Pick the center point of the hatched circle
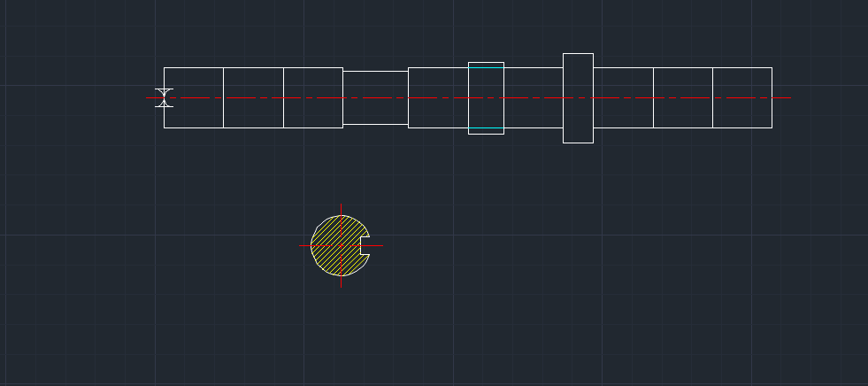Viewport: 868px width, 386px height. [x=342, y=245]
